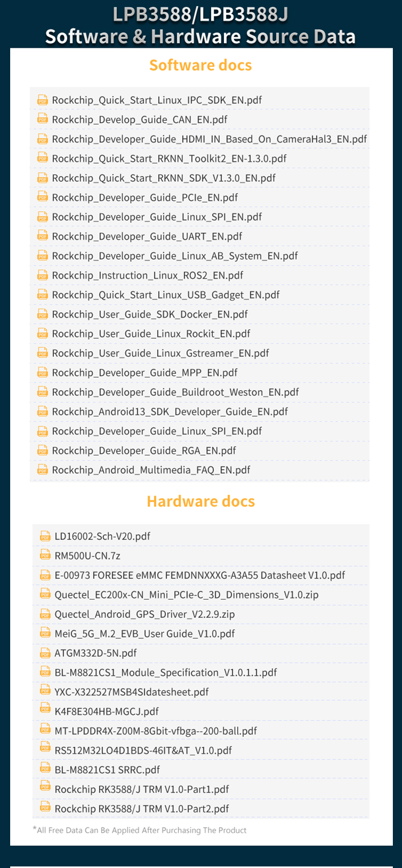The height and width of the screenshot is (868, 402).
Task: Click file icon beside Quectel_EC200x-CN_Mini_PCIe zip
Action: [x=45, y=594]
